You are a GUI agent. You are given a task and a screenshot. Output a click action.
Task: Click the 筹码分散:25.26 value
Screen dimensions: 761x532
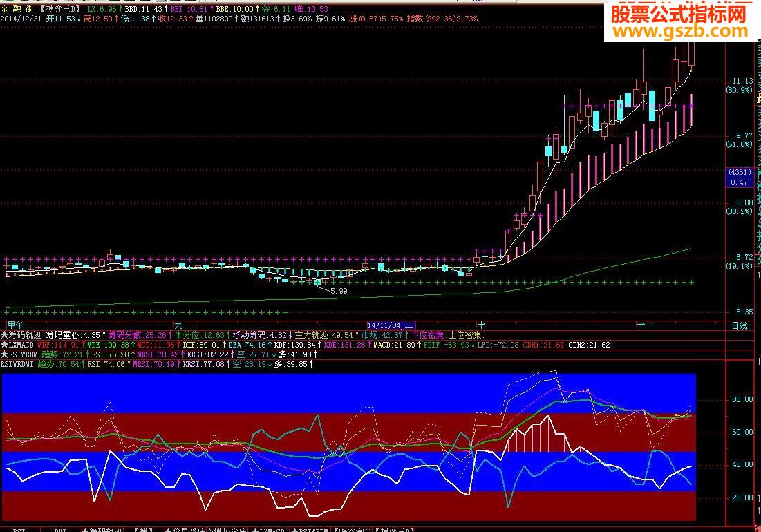click(137, 335)
